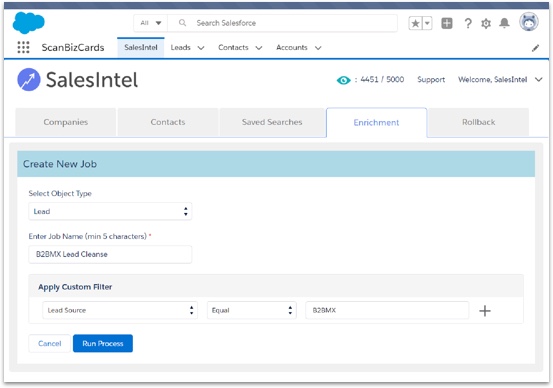Click the Apply Custom Filter label

(x=75, y=287)
